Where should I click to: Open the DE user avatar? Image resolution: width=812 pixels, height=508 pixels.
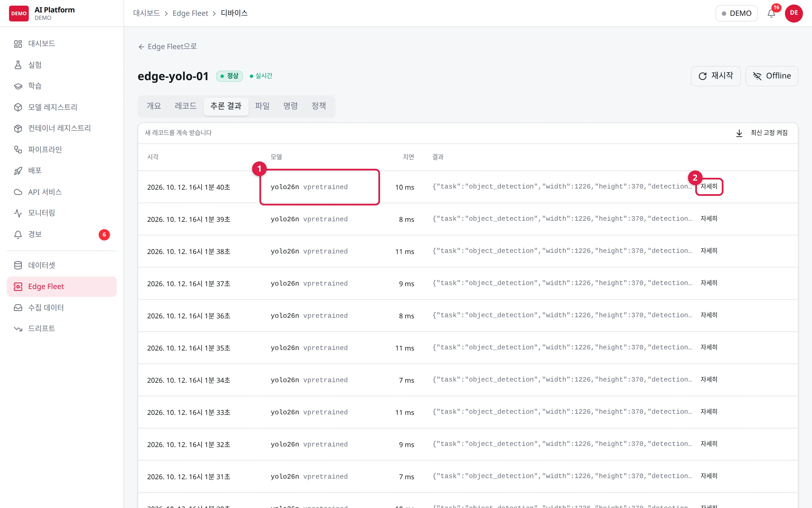(x=794, y=14)
